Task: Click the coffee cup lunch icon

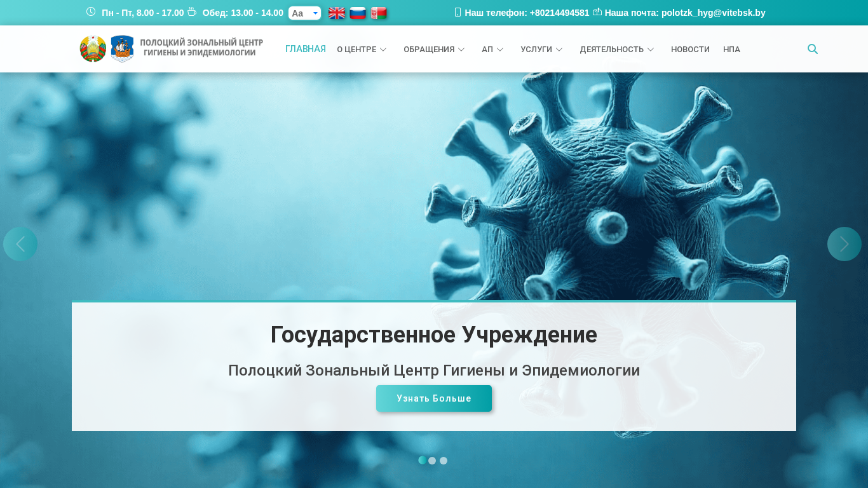Action: [x=192, y=11]
